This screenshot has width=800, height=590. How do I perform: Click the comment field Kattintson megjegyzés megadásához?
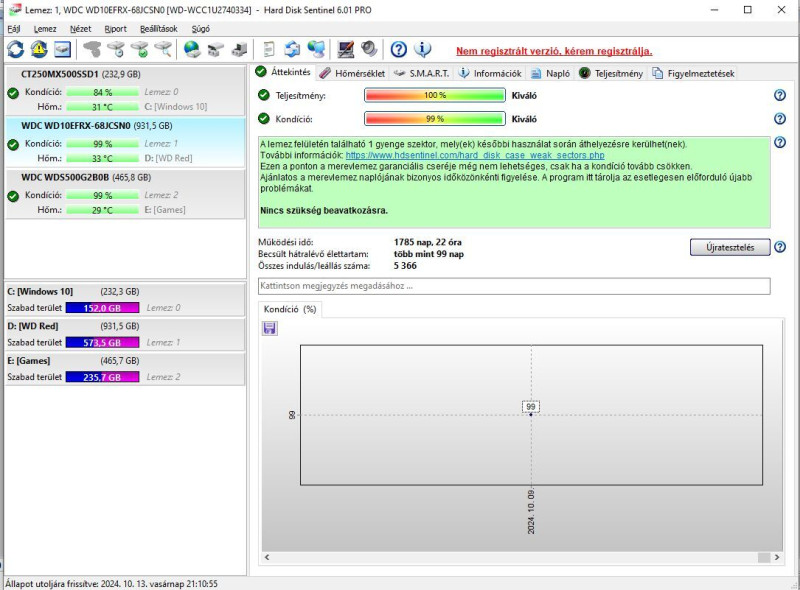click(514, 286)
